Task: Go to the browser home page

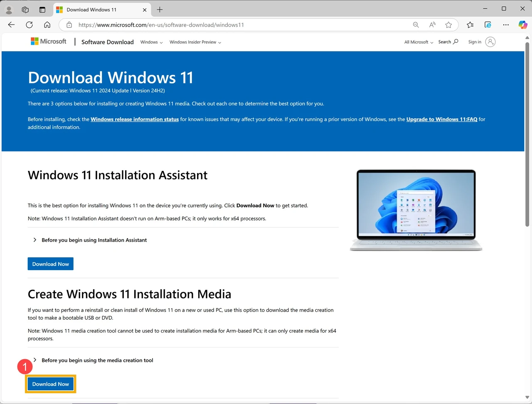Action: [x=47, y=25]
